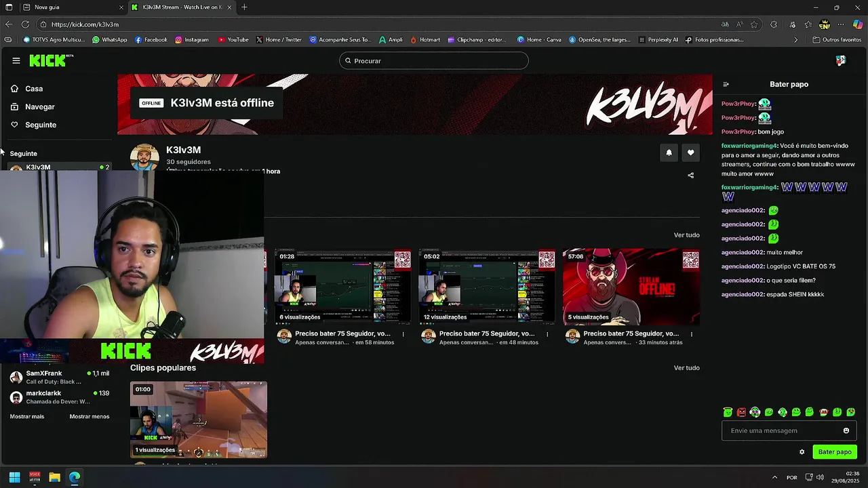The width and height of the screenshot is (868, 488).
Task: Close the K3lv3M Stream tab
Action: click(x=229, y=7)
